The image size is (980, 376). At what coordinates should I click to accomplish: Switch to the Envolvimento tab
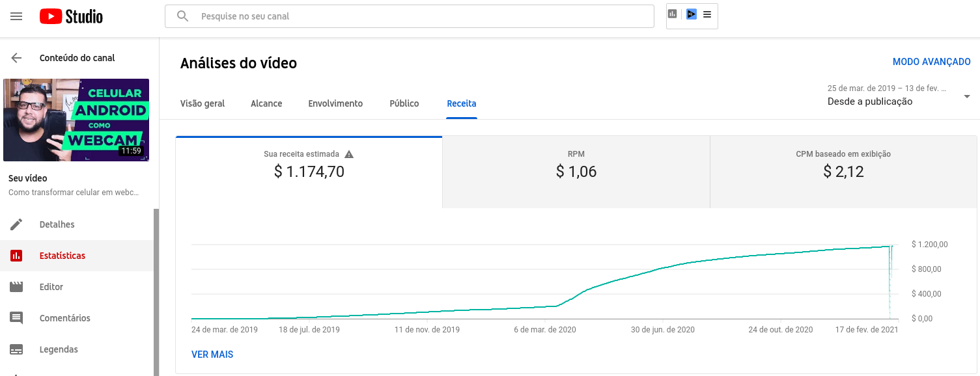(x=335, y=103)
